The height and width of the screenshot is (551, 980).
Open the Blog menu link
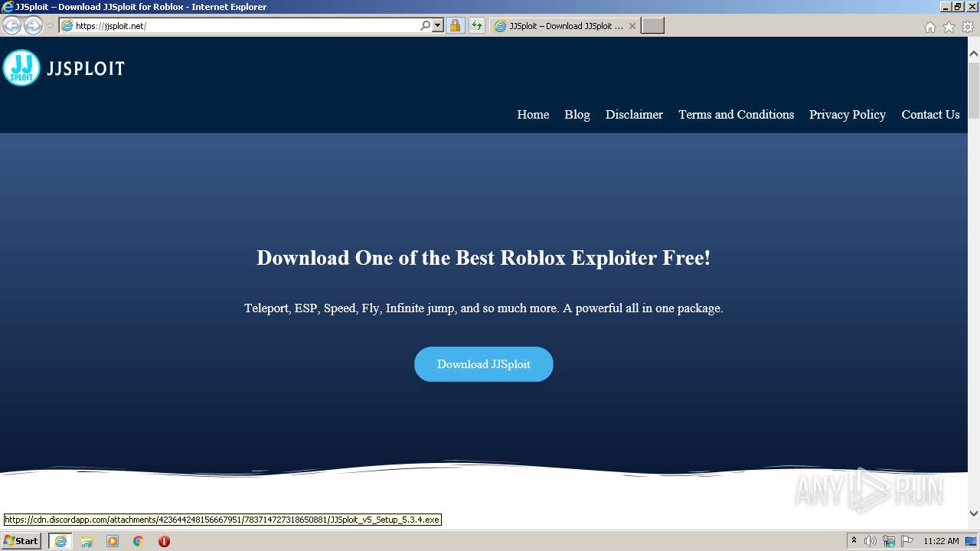(577, 114)
